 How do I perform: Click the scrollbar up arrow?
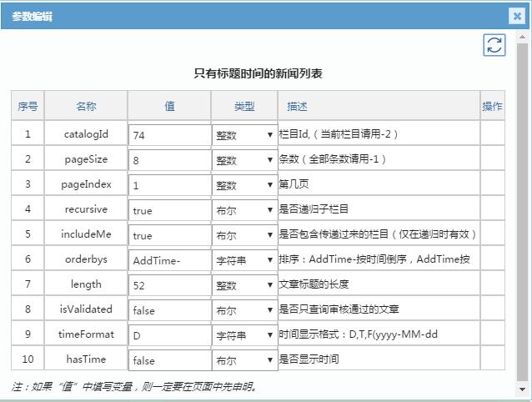click(x=523, y=38)
